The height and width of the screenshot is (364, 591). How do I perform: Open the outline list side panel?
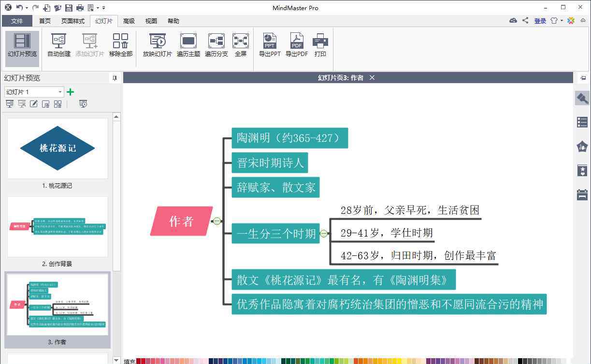582,122
